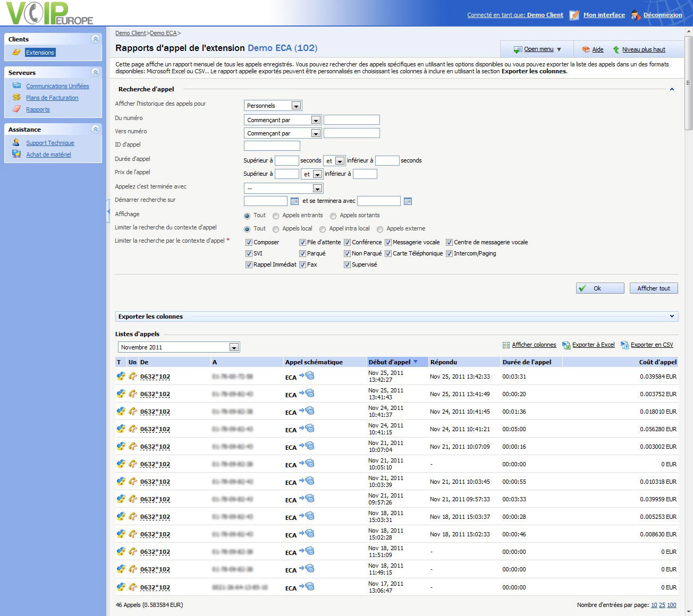
Task: Click the calendar icon beside end date field
Action: click(408, 201)
